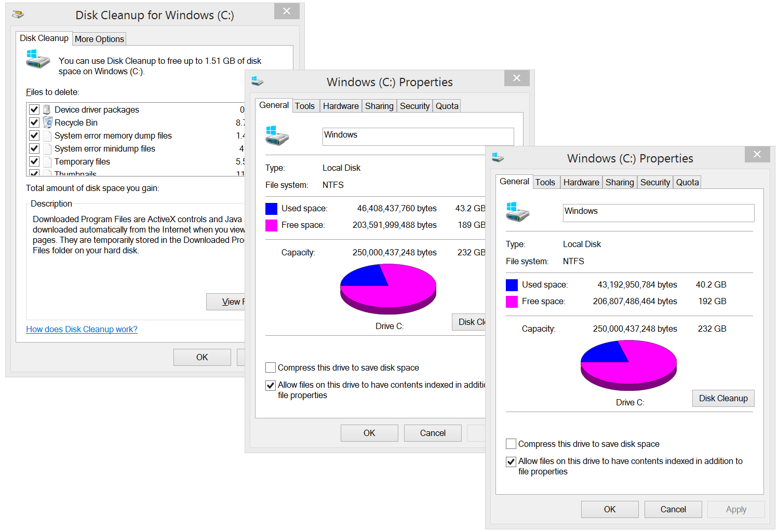Click '206,807,486,464 bytes' free space value
Screen dimensions: 778x532
[x=635, y=301]
